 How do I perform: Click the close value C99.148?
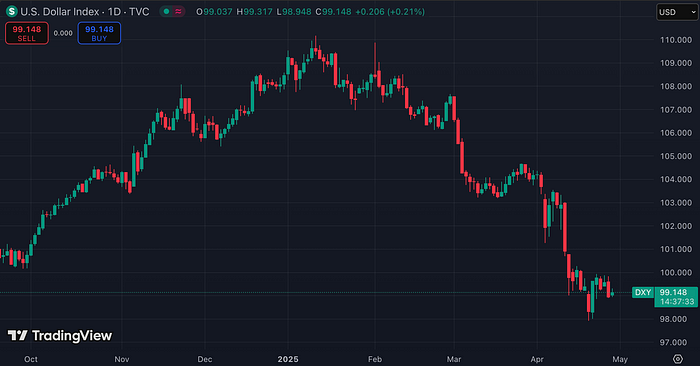tap(333, 12)
